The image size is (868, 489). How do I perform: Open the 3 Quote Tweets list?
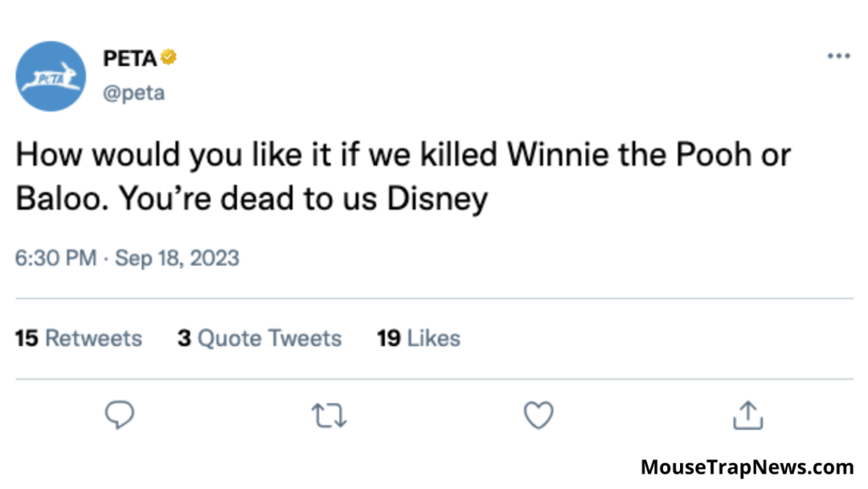click(x=260, y=339)
